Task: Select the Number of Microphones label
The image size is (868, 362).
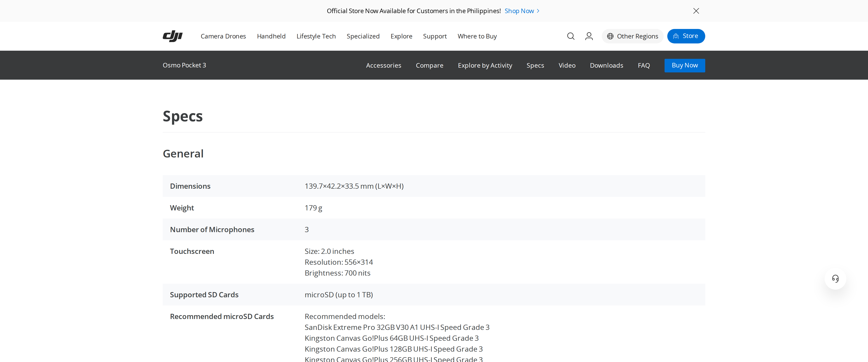Action: point(212,230)
